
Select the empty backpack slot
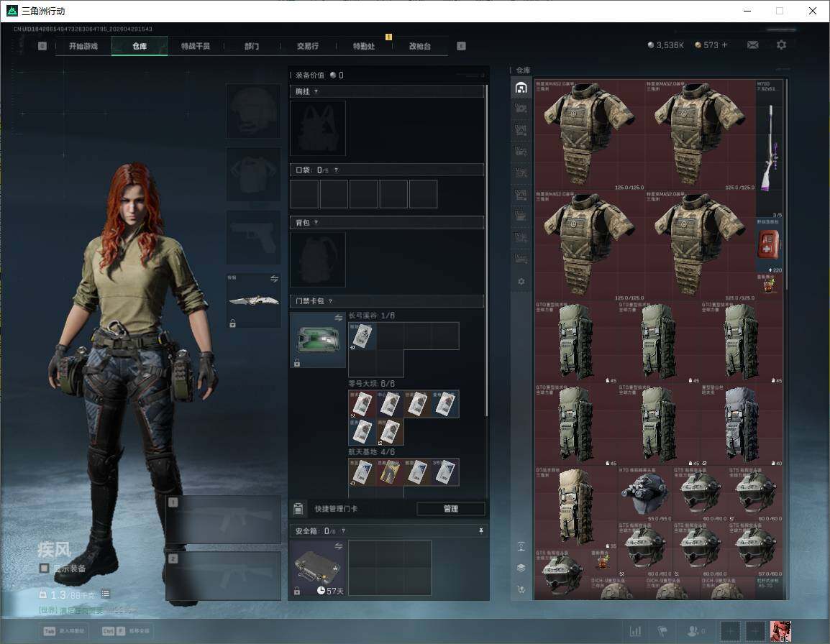point(318,259)
